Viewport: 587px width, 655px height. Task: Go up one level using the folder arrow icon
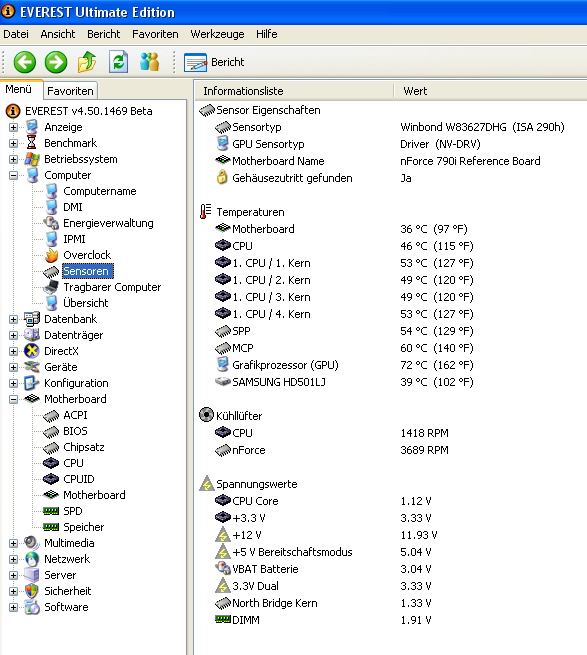point(87,62)
